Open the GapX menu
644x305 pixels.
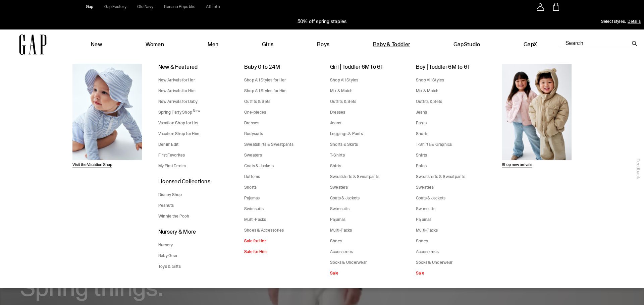click(530, 44)
